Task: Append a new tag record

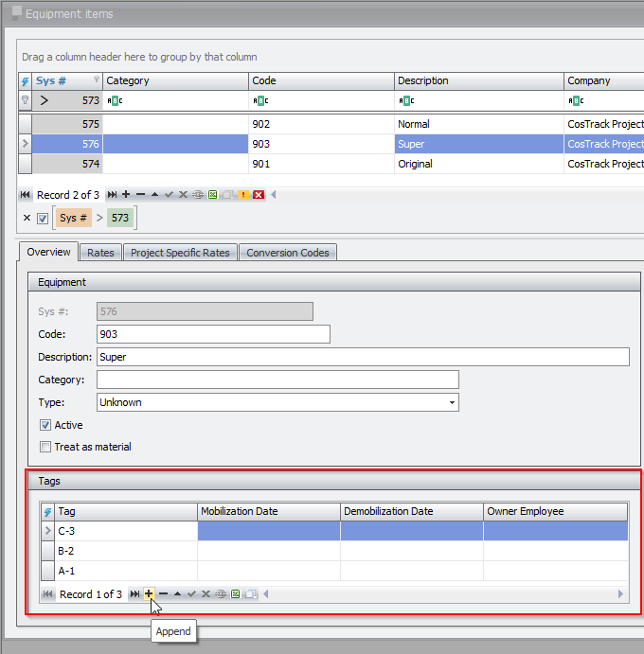Action: click(x=149, y=594)
